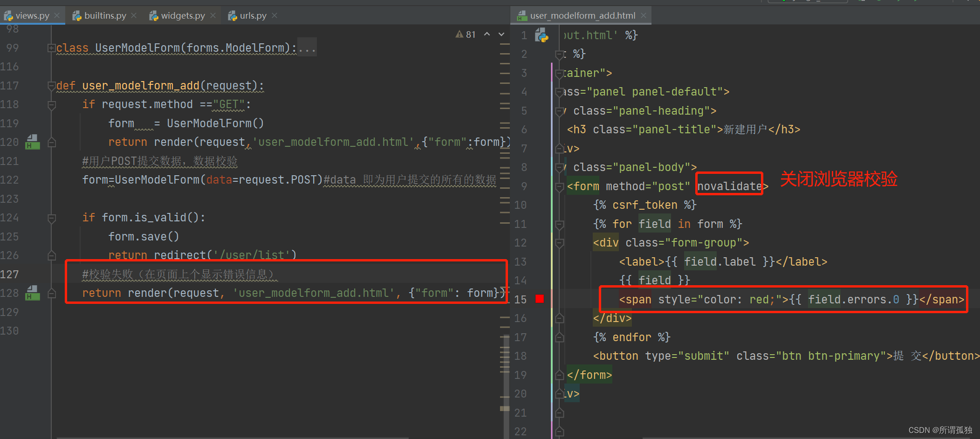980x439 pixels.
Task: Collapse the block tag on line 2
Action: coord(560,55)
